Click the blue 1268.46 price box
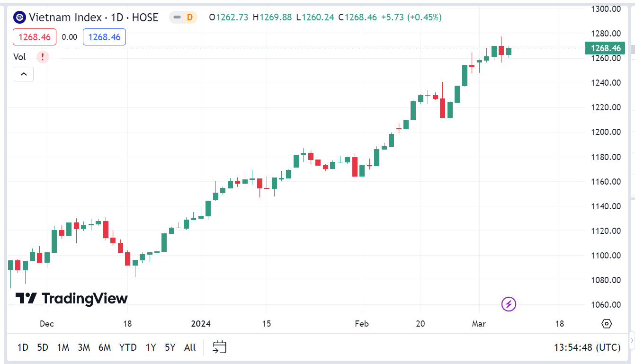The height and width of the screenshot is (364, 635). (104, 37)
